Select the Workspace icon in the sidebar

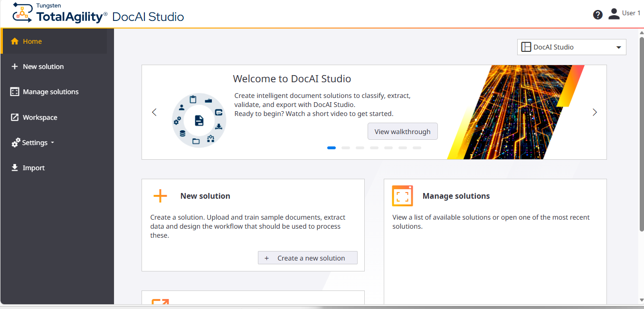pos(14,117)
